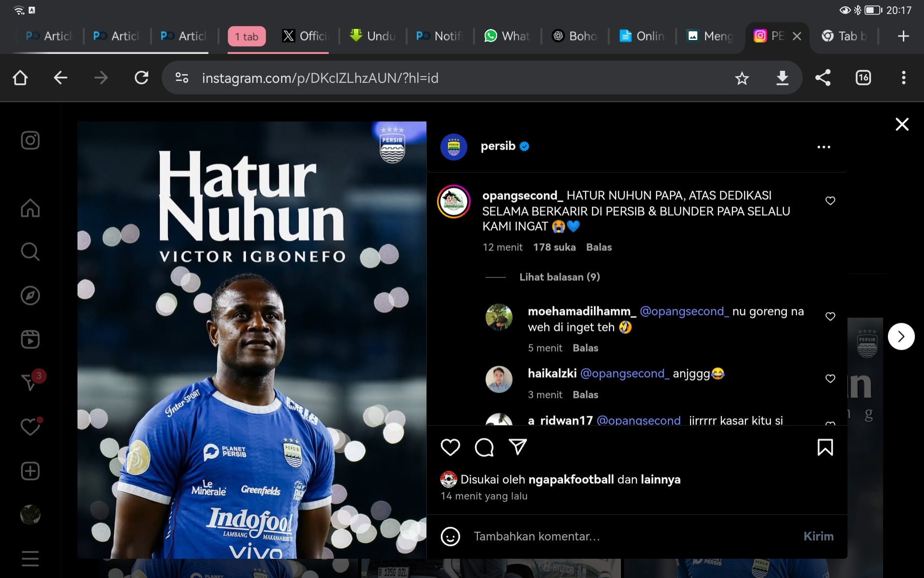Go to next post with arrow
This screenshot has width=924, height=578.
pyautogui.click(x=901, y=336)
